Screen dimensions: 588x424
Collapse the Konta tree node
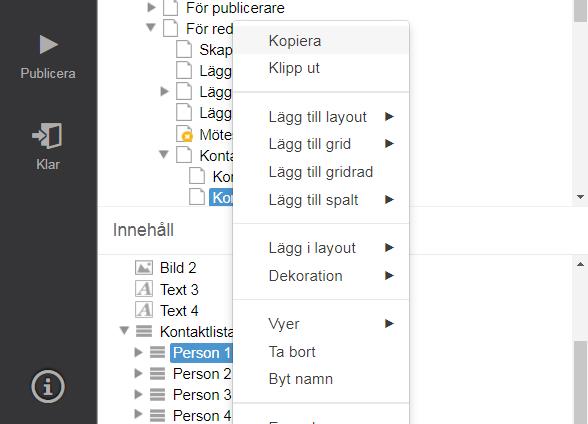tap(164, 154)
